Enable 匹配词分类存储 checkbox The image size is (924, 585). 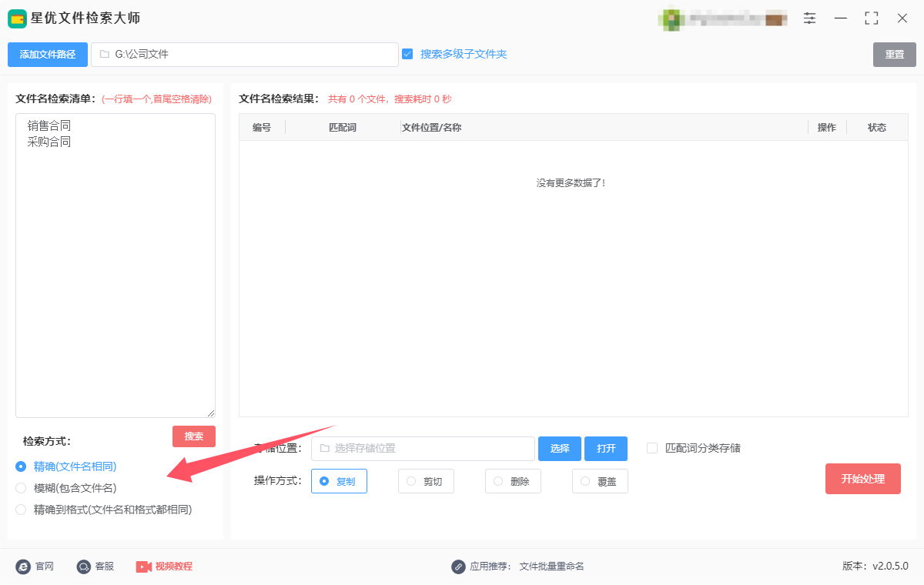[x=652, y=448]
